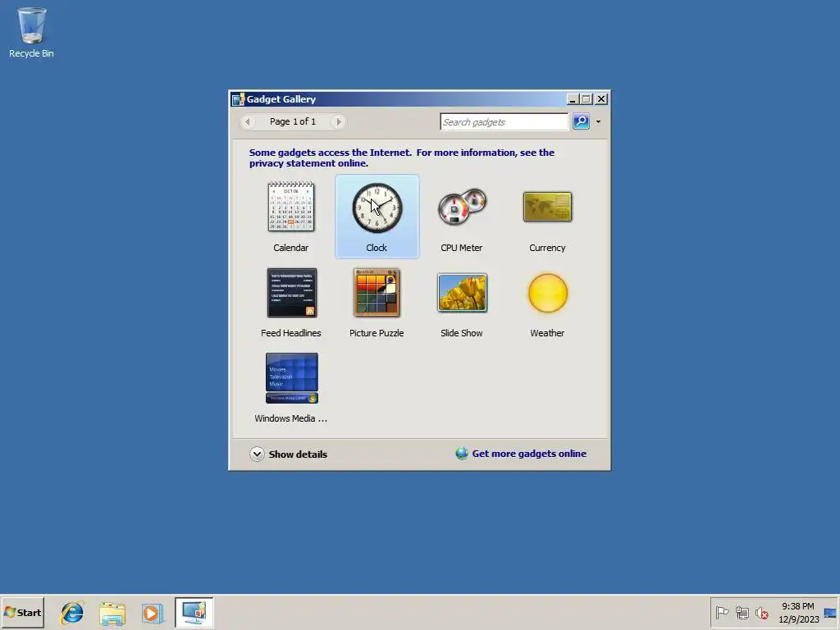Click the Clock gadget label text
The width and height of the screenshot is (840, 630).
click(x=377, y=248)
